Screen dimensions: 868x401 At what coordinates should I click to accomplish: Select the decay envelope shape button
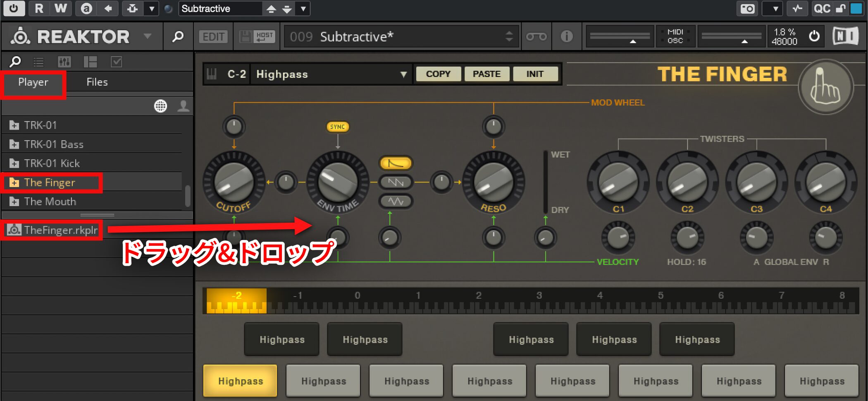(x=396, y=163)
